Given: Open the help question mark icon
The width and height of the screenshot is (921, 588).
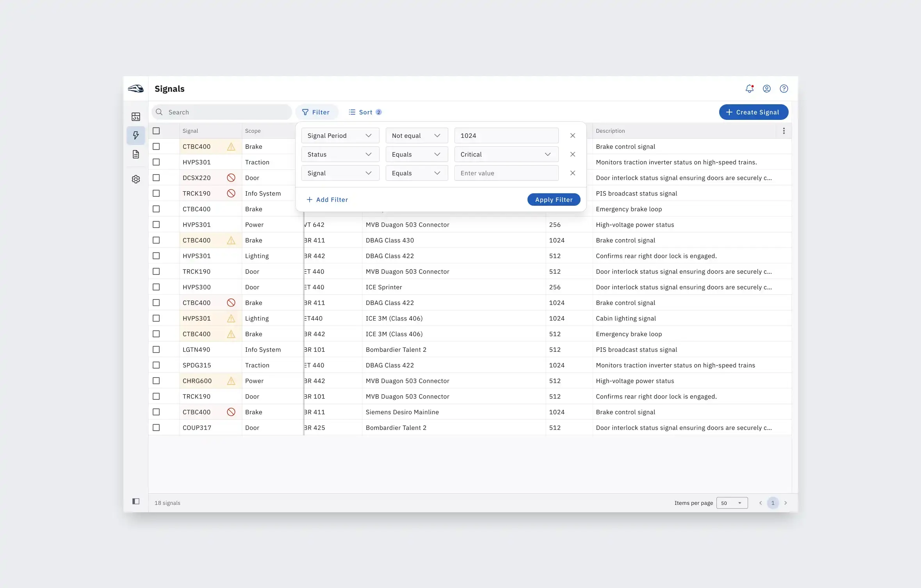Looking at the screenshot, I should (x=784, y=89).
